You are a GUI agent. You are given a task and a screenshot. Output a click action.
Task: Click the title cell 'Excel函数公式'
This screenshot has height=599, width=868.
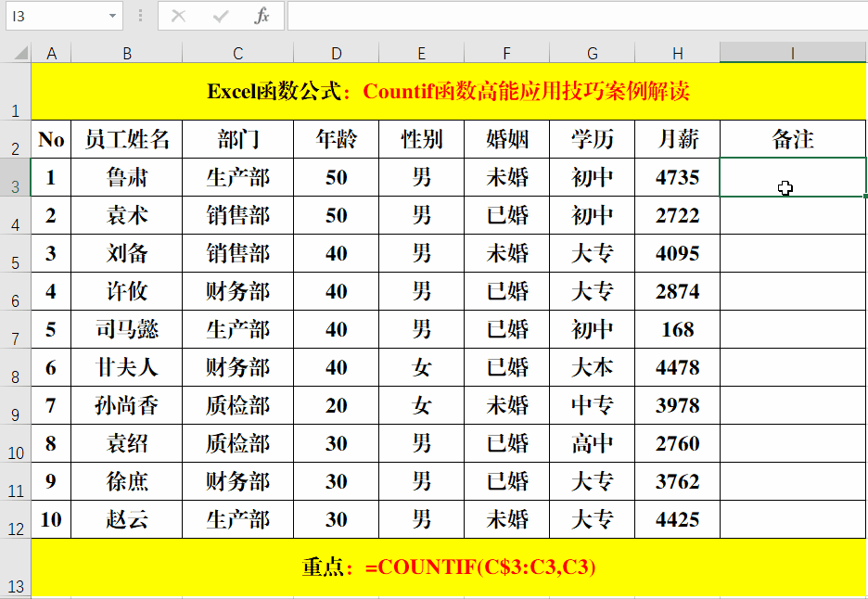click(449, 92)
